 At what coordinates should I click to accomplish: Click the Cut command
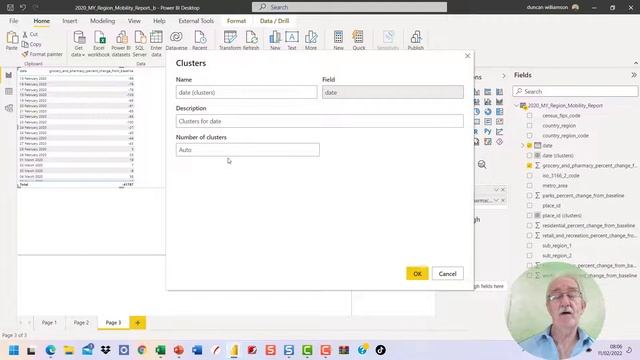coord(30,35)
